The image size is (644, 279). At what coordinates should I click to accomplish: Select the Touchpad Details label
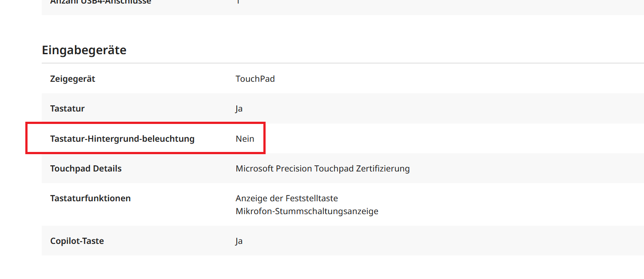(x=86, y=169)
